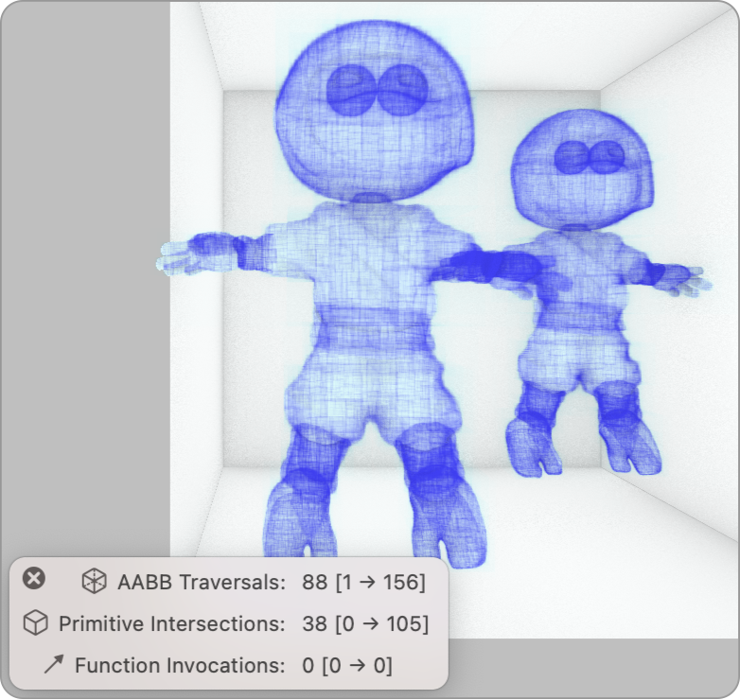The image size is (740, 700).
Task: Click the AABB Traversals value 88 [1 → 156]
Action: (x=363, y=582)
